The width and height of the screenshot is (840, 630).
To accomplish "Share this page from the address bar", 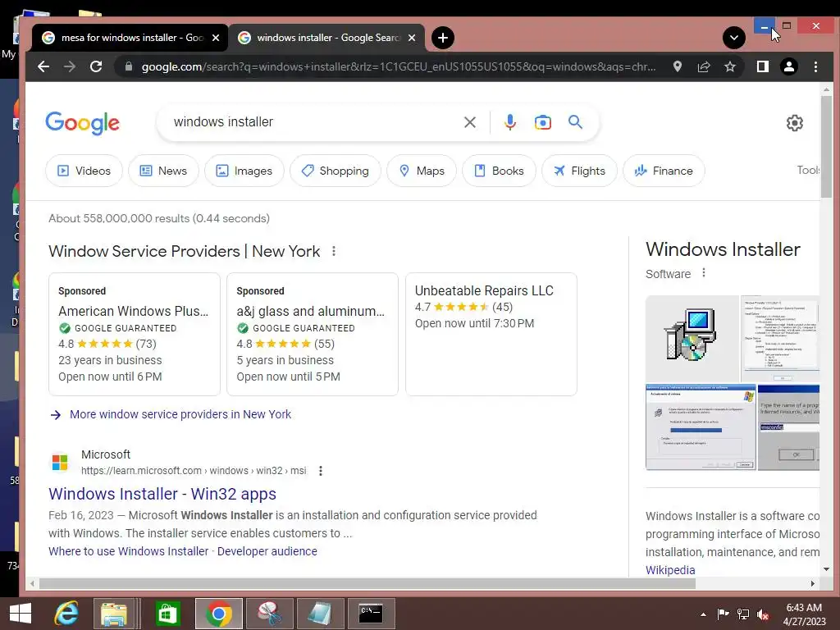I will pyautogui.click(x=703, y=66).
